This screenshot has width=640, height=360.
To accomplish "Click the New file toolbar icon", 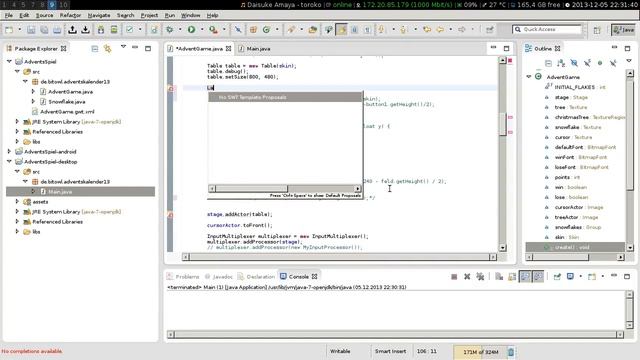I will pyautogui.click(x=9, y=29).
